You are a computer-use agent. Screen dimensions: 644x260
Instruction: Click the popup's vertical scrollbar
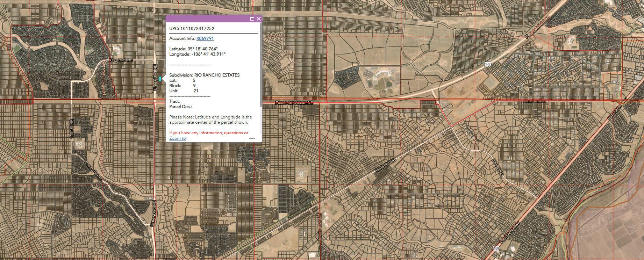pos(261,70)
